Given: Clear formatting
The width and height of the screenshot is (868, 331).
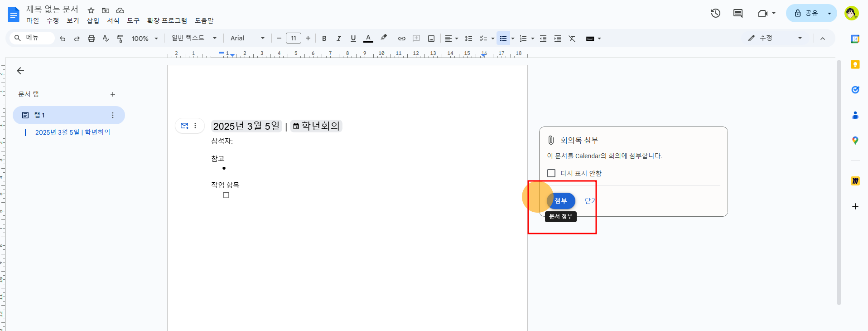Looking at the screenshot, I should pyautogui.click(x=572, y=39).
